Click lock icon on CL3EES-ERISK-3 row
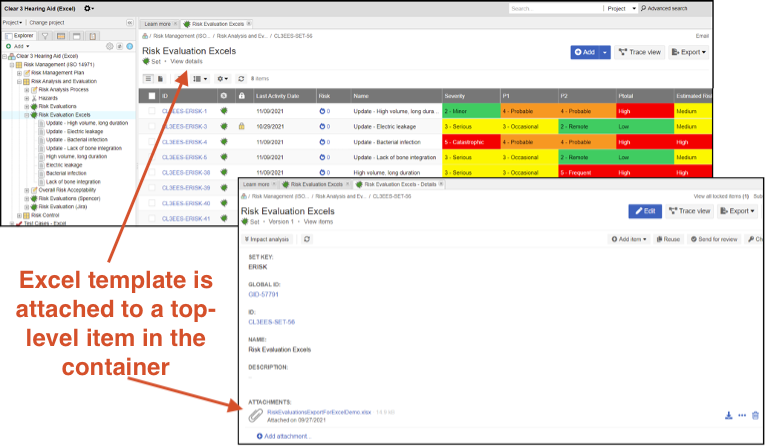Viewport: 765px width, 448px height. pos(242,126)
